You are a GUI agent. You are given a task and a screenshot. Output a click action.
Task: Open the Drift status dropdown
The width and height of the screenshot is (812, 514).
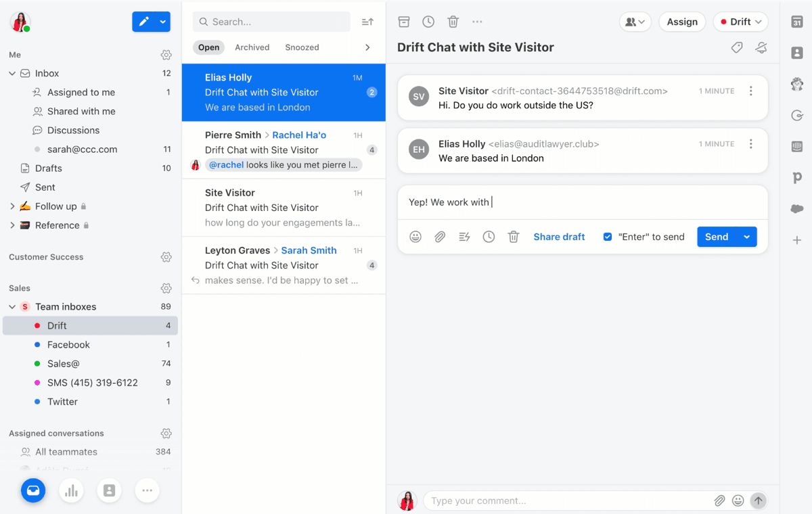click(740, 22)
